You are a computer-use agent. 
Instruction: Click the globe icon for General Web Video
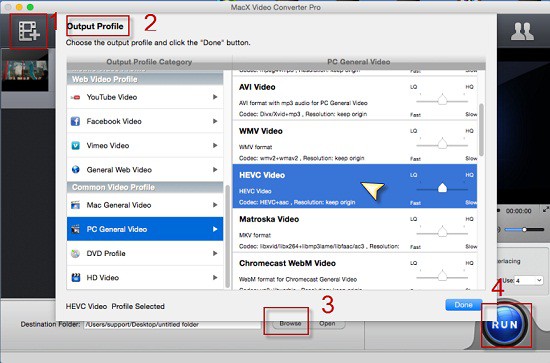pos(75,170)
